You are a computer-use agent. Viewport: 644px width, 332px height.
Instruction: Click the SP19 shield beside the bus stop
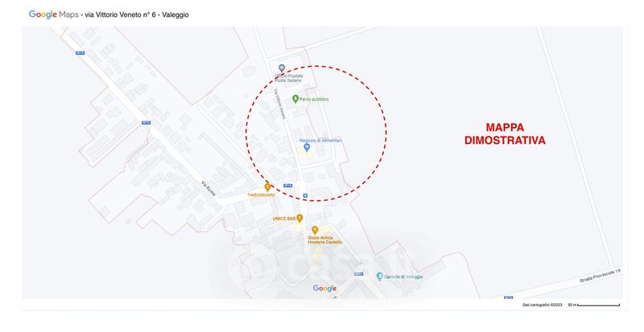(x=288, y=186)
